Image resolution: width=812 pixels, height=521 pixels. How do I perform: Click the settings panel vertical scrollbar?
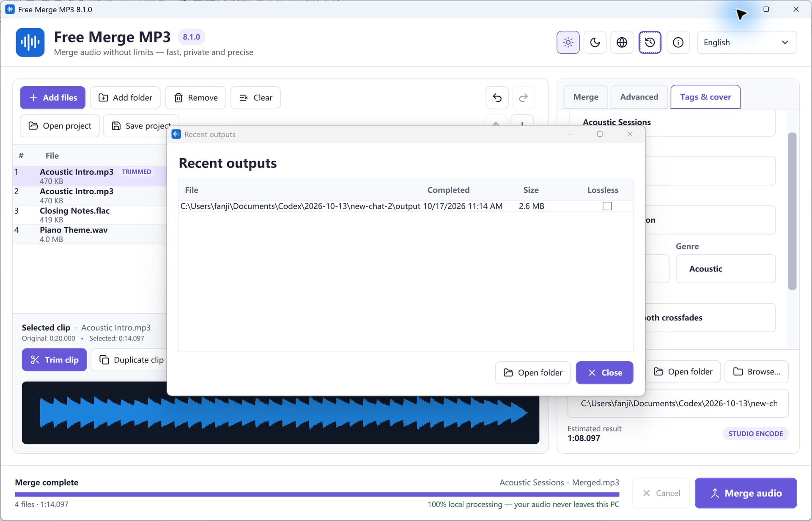(792, 211)
